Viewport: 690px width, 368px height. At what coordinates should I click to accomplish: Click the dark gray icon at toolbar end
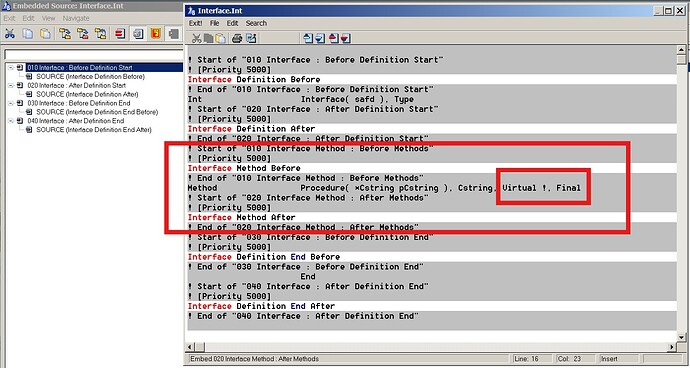pos(174,33)
